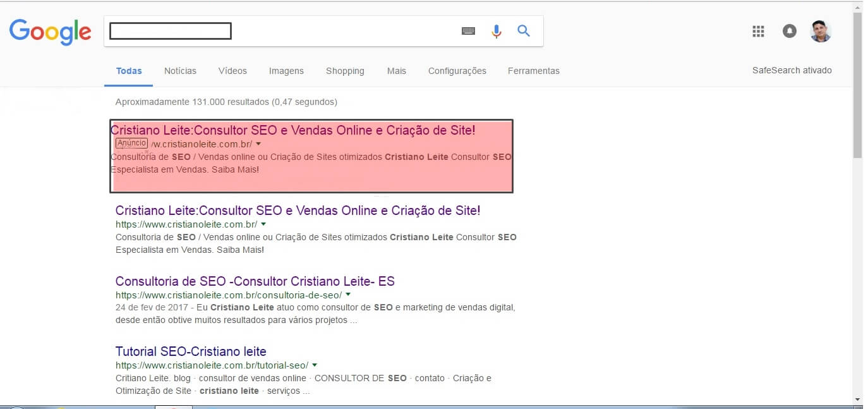Open the organic result Cristiano Leite:Consultor SEO

click(298, 211)
